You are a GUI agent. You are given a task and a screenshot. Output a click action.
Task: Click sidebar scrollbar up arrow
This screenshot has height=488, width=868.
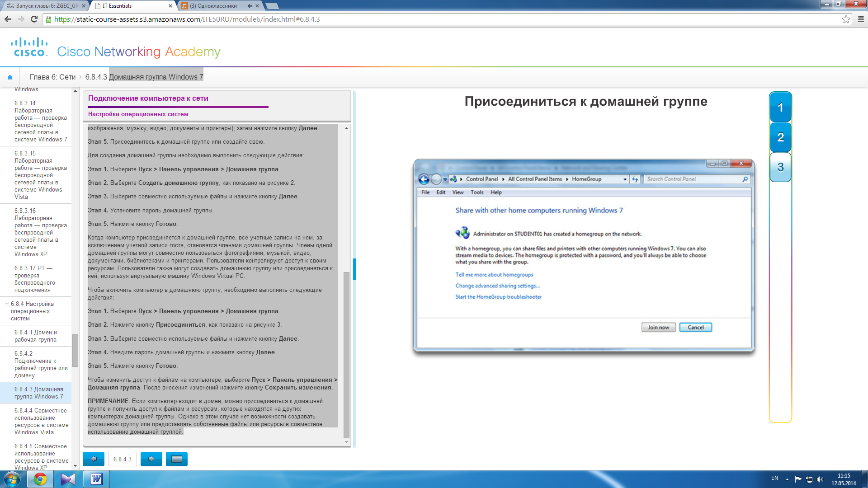point(75,91)
